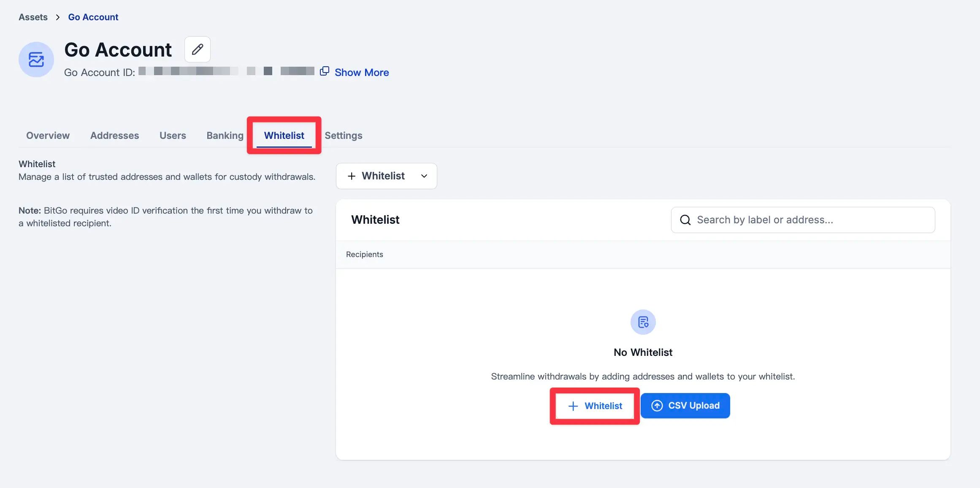Click the breadcrumb chevron separator
The image size is (980, 488).
(58, 17)
